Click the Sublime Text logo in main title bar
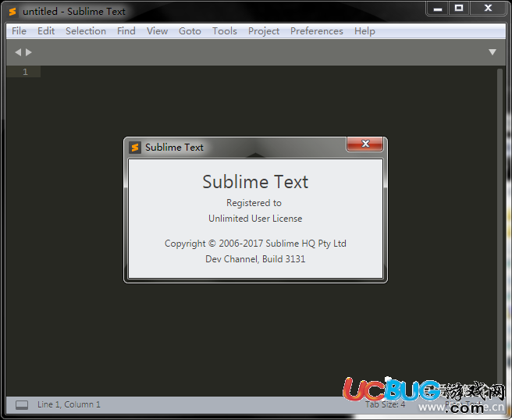512x420 pixels. coord(12,12)
